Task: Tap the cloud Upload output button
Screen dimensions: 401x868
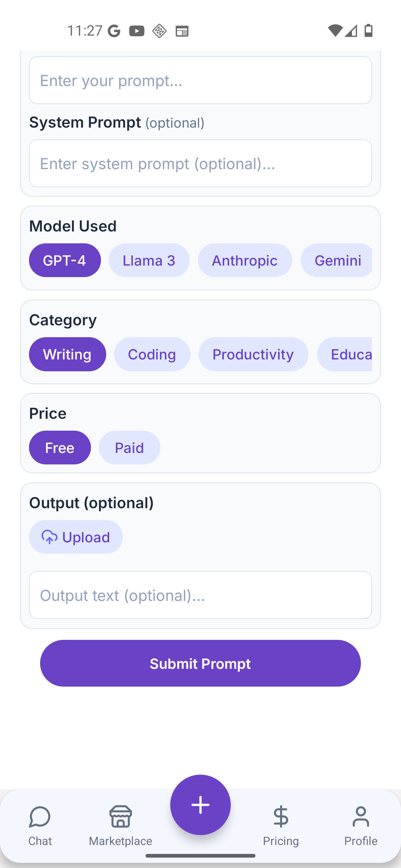Action: [x=76, y=537]
